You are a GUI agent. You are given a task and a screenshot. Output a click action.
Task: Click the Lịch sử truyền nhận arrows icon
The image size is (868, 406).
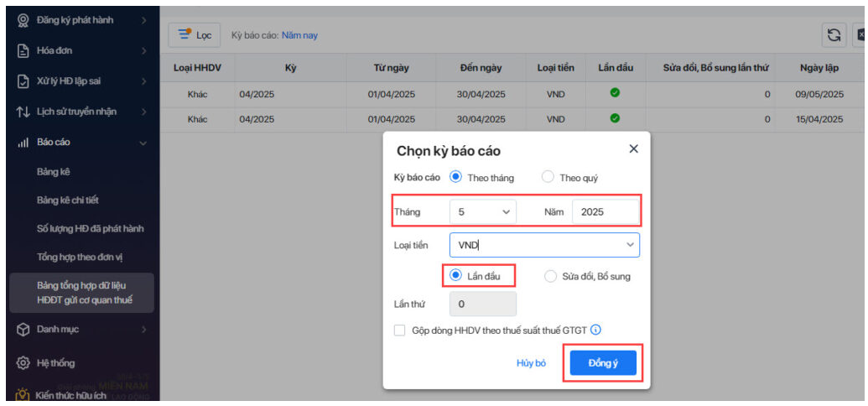pyautogui.click(x=23, y=112)
